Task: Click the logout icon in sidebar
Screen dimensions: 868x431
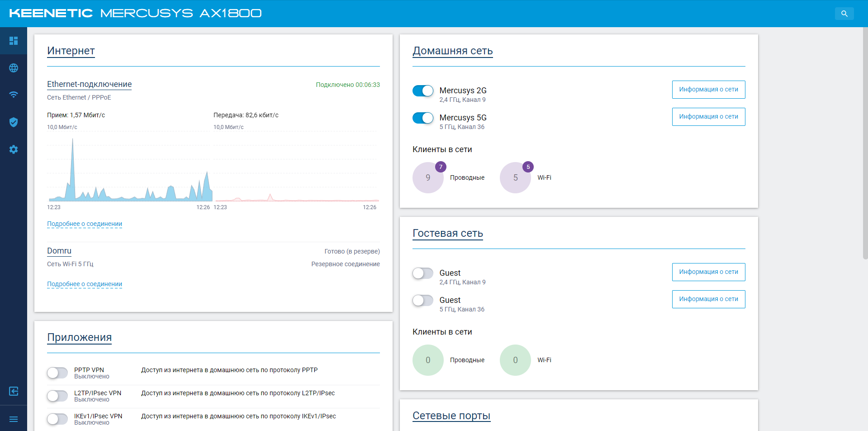Action: (14, 391)
